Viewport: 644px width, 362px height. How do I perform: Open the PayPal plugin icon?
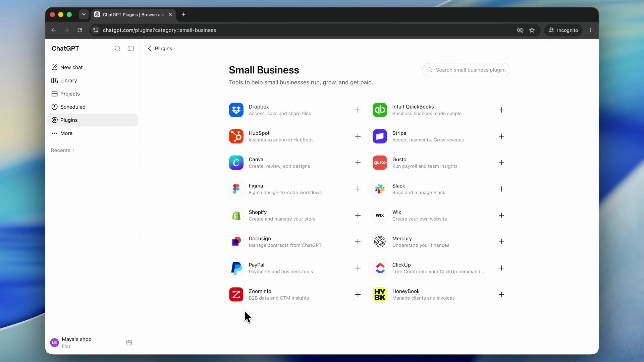[236, 268]
